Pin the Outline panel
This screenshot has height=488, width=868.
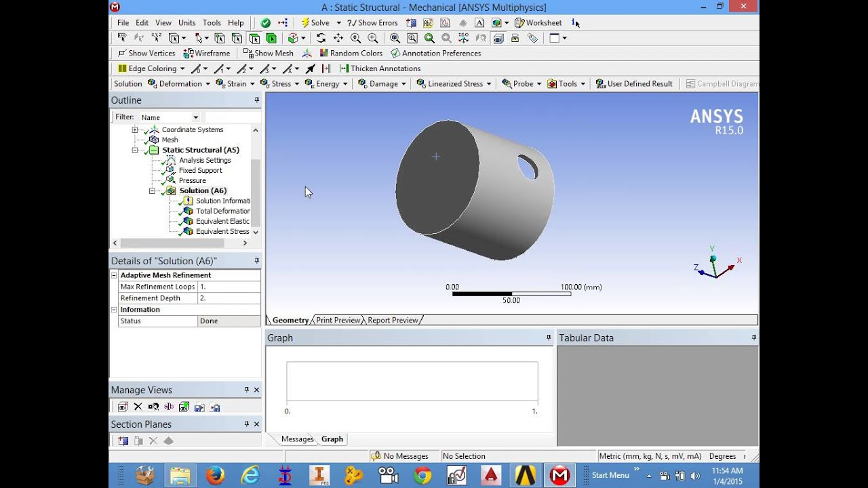257,100
